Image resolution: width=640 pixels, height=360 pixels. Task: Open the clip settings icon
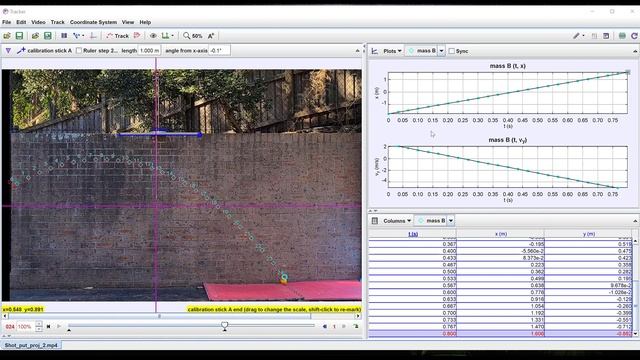tap(64, 36)
